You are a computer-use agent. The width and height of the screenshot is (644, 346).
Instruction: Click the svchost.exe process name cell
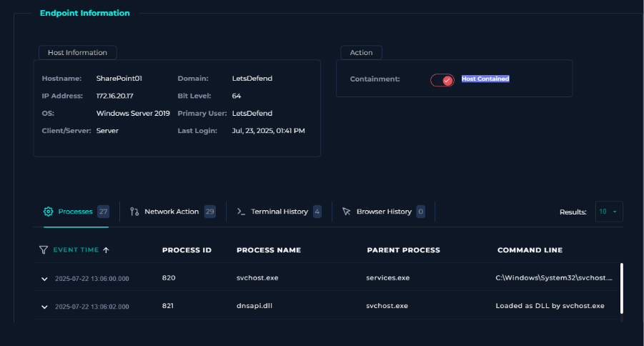[257, 278]
